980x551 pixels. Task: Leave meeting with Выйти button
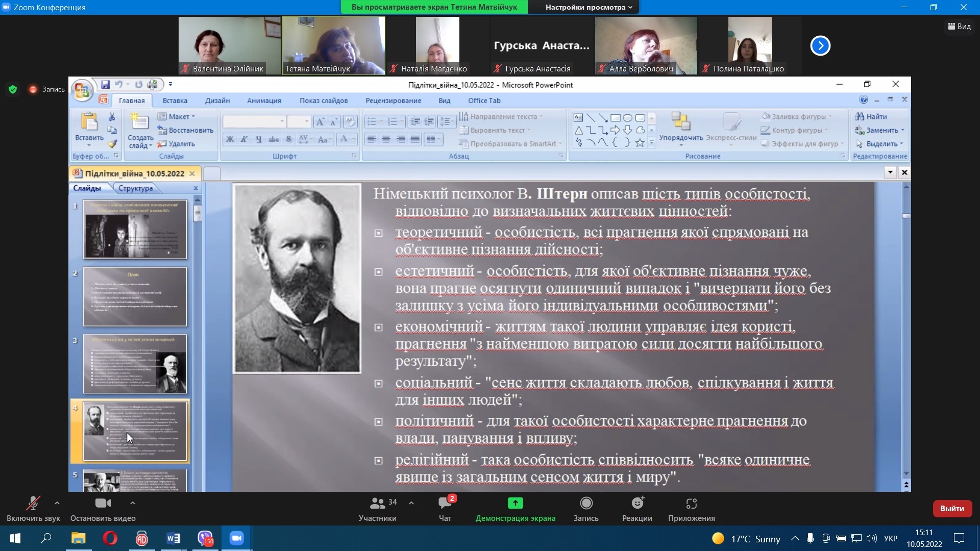click(951, 508)
